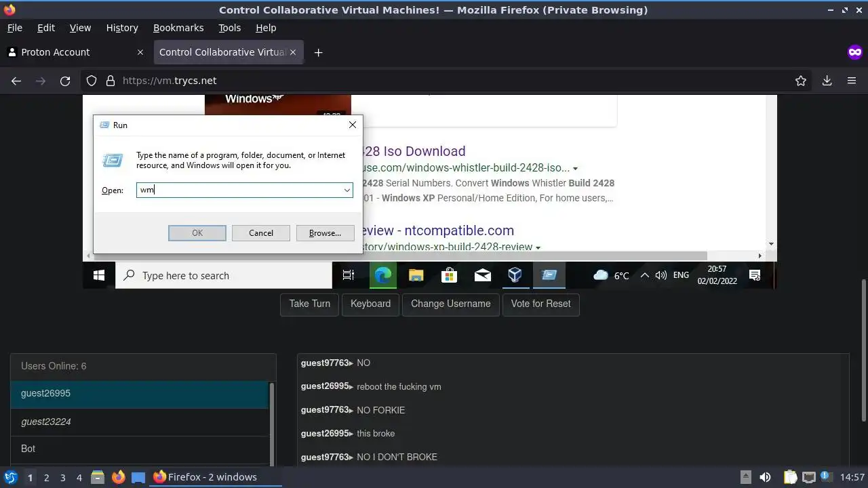
Task: Open the host application menu icon
Action: pyautogui.click(x=10, y=477)
